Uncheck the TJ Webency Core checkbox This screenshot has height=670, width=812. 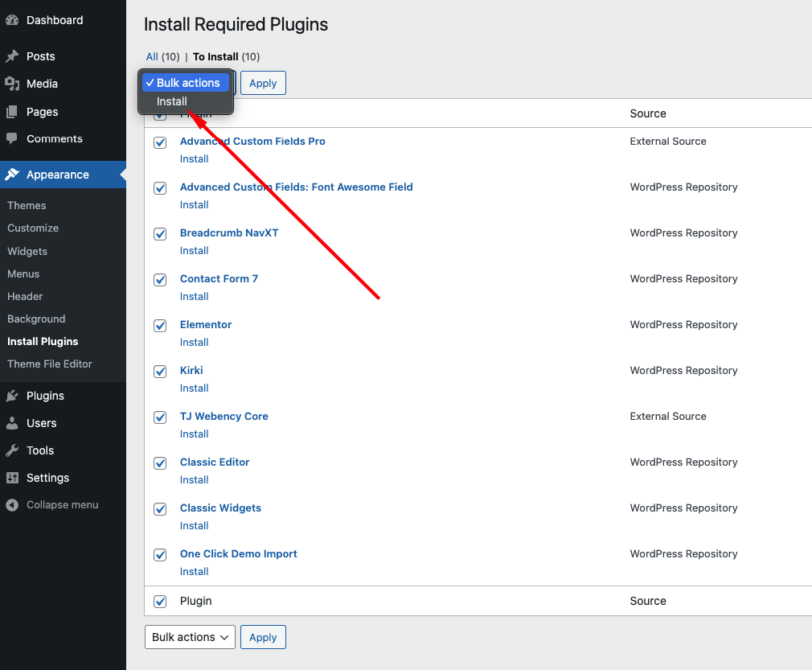160,417
